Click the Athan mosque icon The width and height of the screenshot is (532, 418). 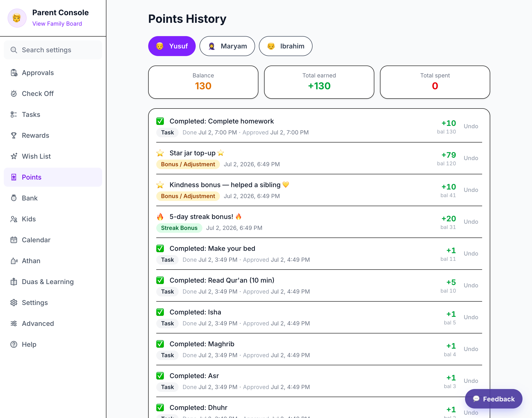pos(14,261)
